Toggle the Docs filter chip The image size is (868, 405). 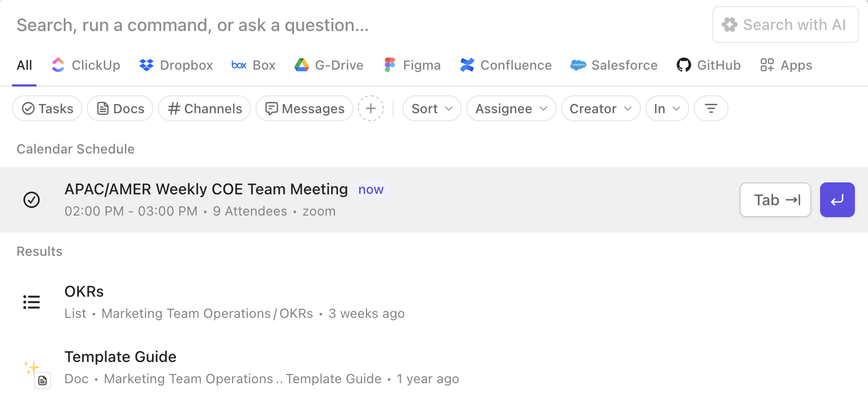pyautogui.click(x=120, y=109)
